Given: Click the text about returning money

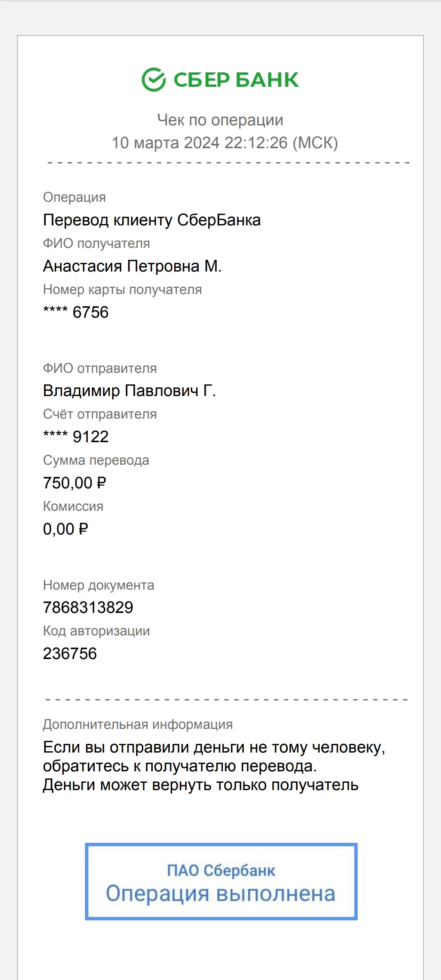Looking at the screenshot, I should [214, 766].
